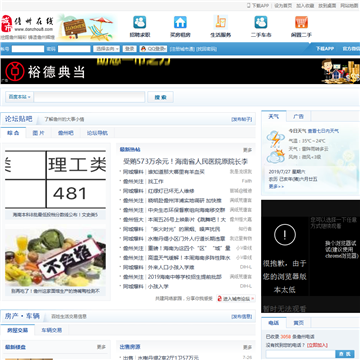Open the 儋州关注 post 找工作
The image size is (360, 360).
(155, 181)
